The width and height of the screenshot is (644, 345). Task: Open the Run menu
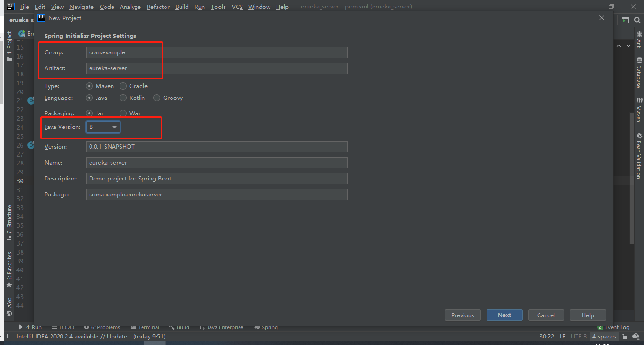pos(200,7)
